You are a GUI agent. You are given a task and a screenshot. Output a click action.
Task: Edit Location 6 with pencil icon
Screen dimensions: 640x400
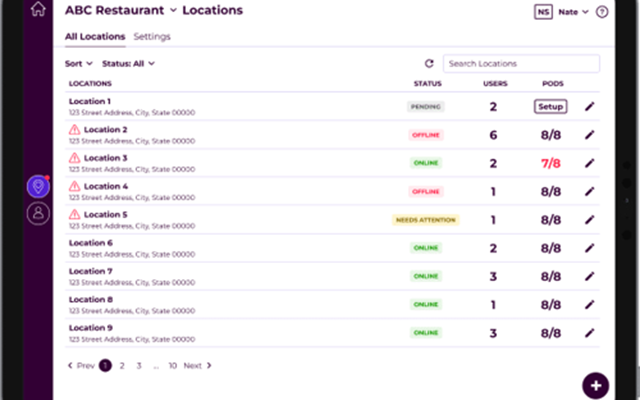pyautogui.click(x=589, y=248)
